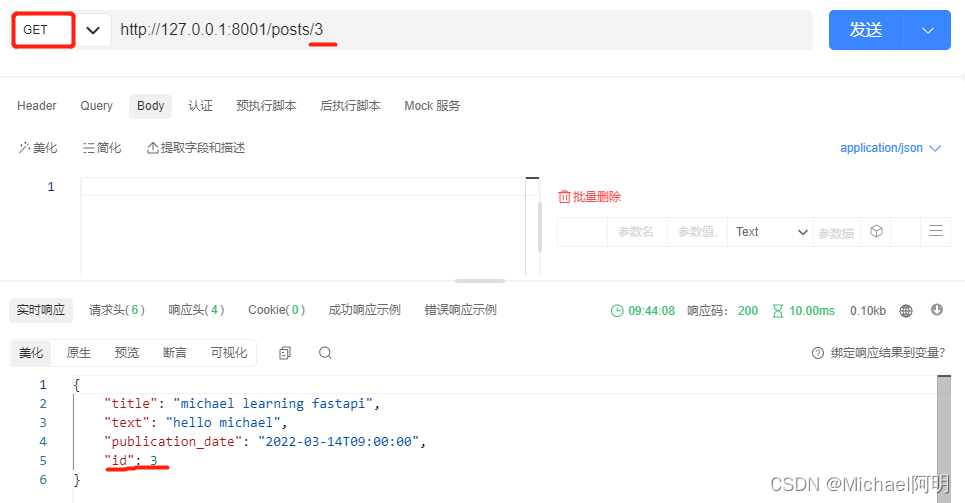The height and width of the screenshot is (503, 965).
Task: Click the 参数名 parameter name field
Action: pyautogui.click(x=636, y=232)
